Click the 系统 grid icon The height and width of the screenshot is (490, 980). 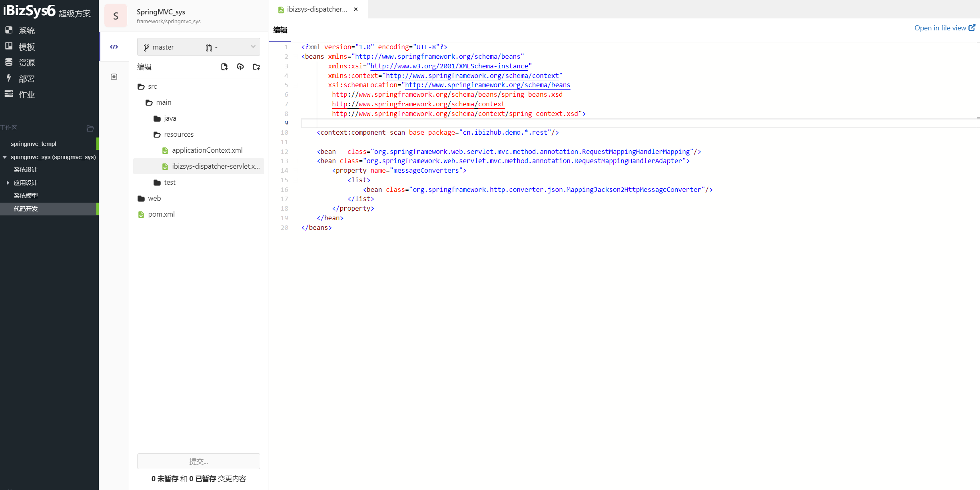[x=9, y=30]
